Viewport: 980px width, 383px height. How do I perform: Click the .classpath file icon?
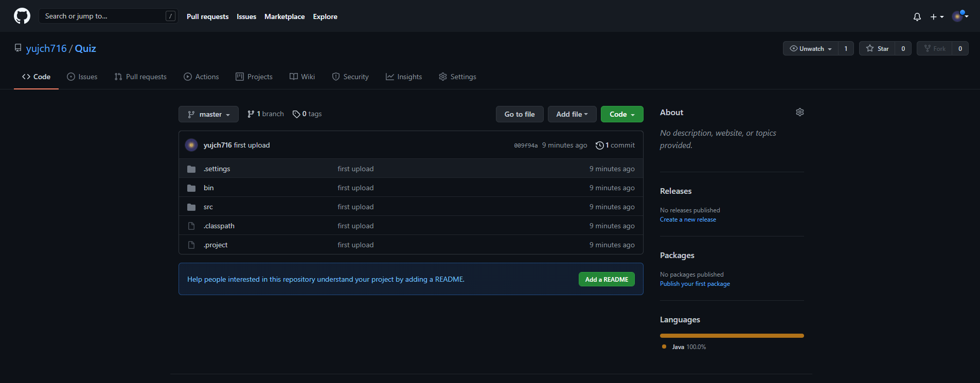pos(191,226)
